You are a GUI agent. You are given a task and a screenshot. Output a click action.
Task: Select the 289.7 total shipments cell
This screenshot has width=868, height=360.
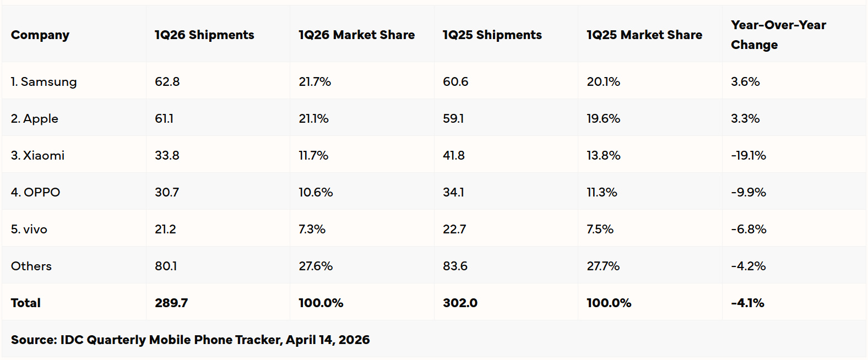tap(171, 303)
